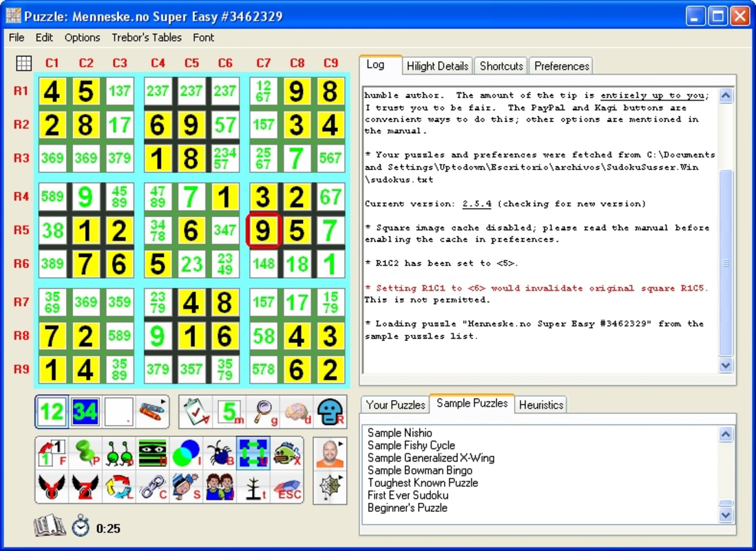Screen dimensions: 756x551
Task: Follow the 'entirely up to you' link
Action: pyautogui.click(x=652, y=96)
